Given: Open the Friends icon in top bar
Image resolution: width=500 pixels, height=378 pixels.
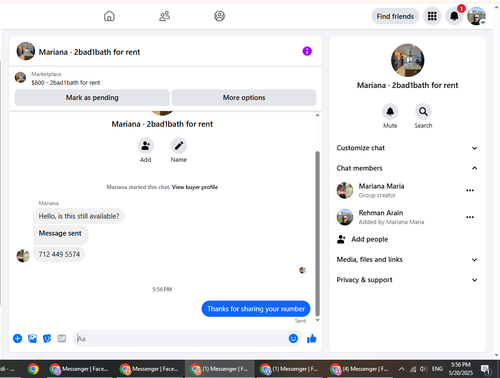Looking at the screenshot, I should point(165,16).
